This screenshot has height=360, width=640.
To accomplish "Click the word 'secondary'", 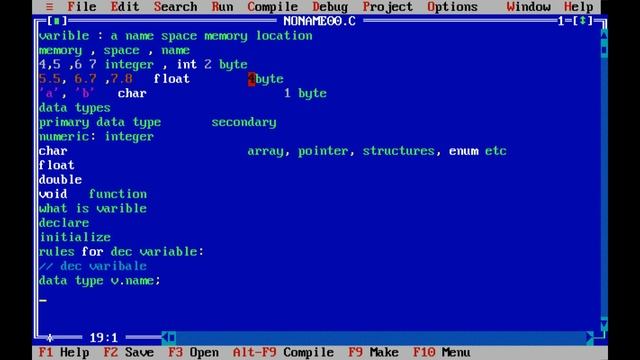I will [x=244, y=122].
